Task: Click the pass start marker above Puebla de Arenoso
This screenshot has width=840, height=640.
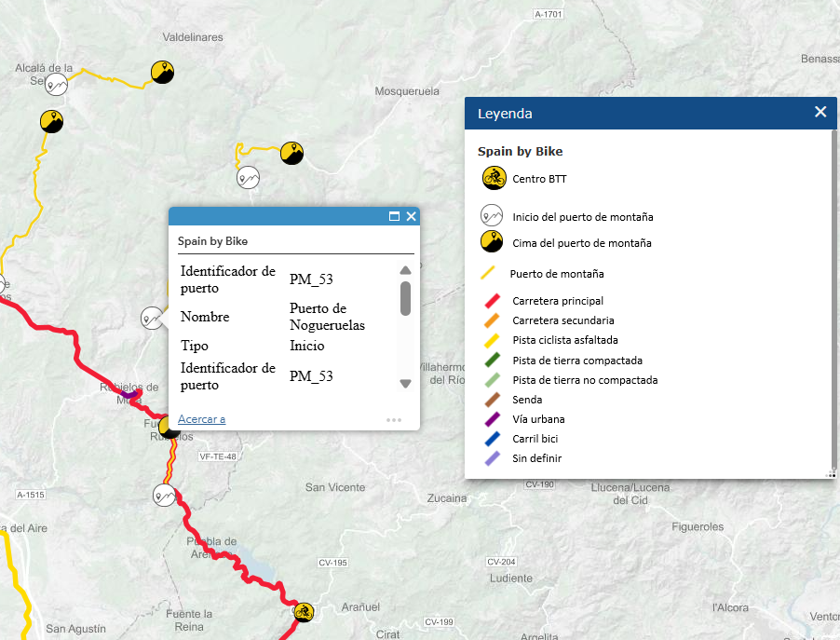Action: (165, 494)
